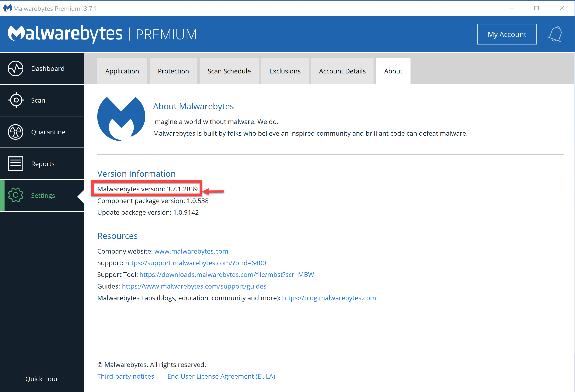Click the Resources heading

click(x=117, y=236)
